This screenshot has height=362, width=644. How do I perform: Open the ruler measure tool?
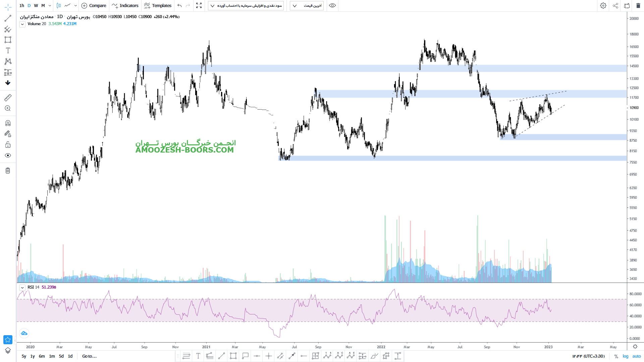(8, 98)
